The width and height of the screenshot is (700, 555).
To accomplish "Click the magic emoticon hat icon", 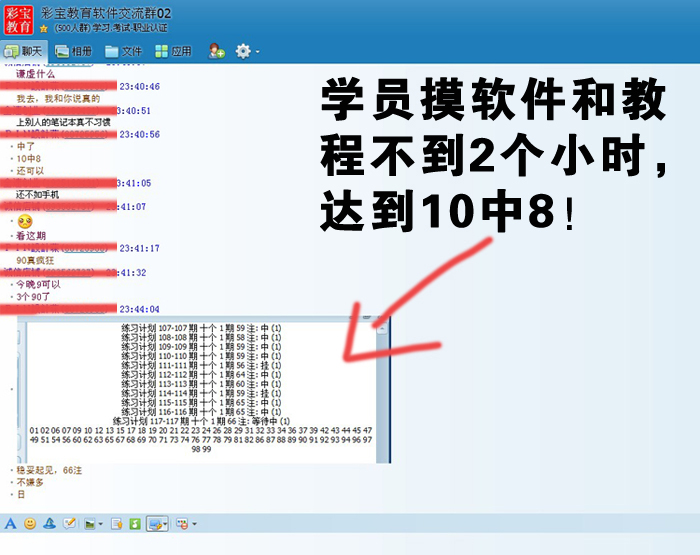I will [x=49, y=523].
